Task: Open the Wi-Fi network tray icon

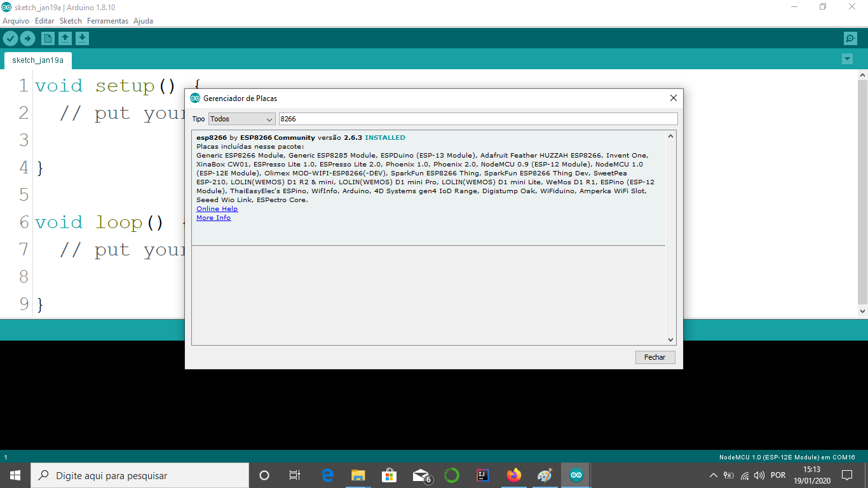Action: coord(744,475)
